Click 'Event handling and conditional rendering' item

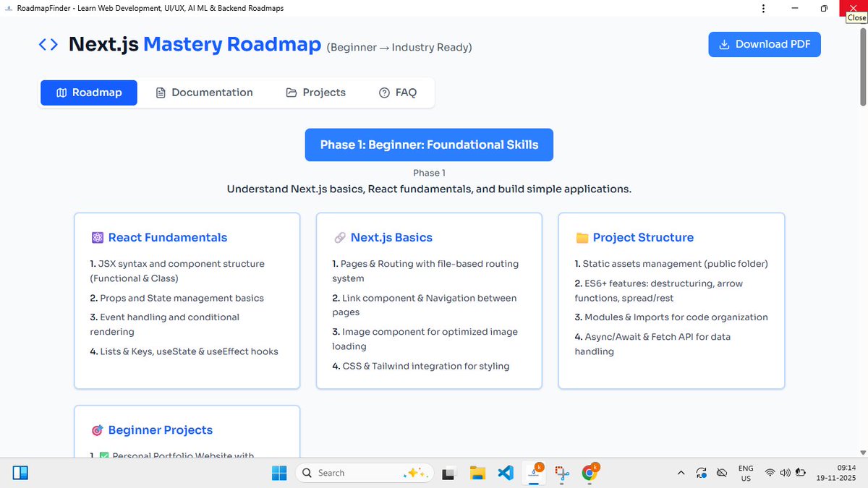point(165,325)
